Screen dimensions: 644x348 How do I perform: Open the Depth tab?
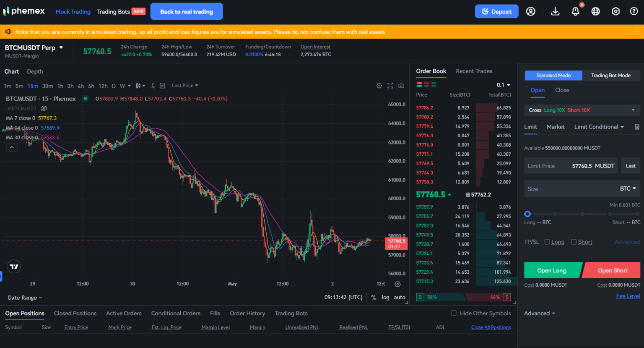point(35,71)
